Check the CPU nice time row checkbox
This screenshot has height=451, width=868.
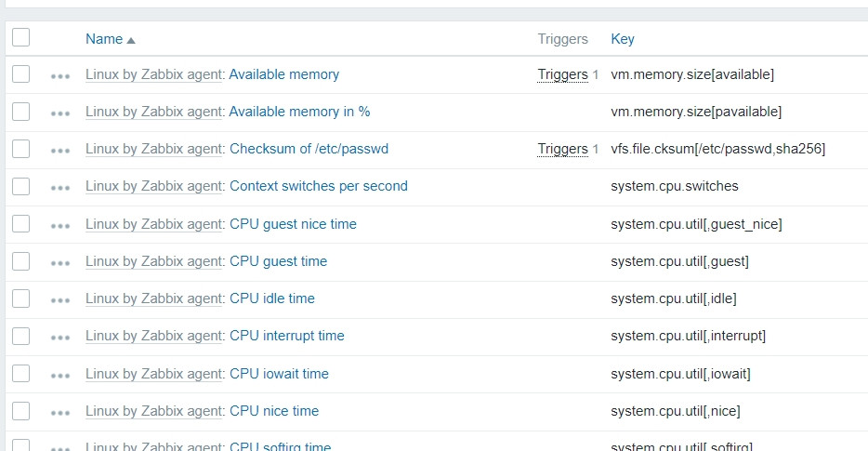[x=21, y=411]
